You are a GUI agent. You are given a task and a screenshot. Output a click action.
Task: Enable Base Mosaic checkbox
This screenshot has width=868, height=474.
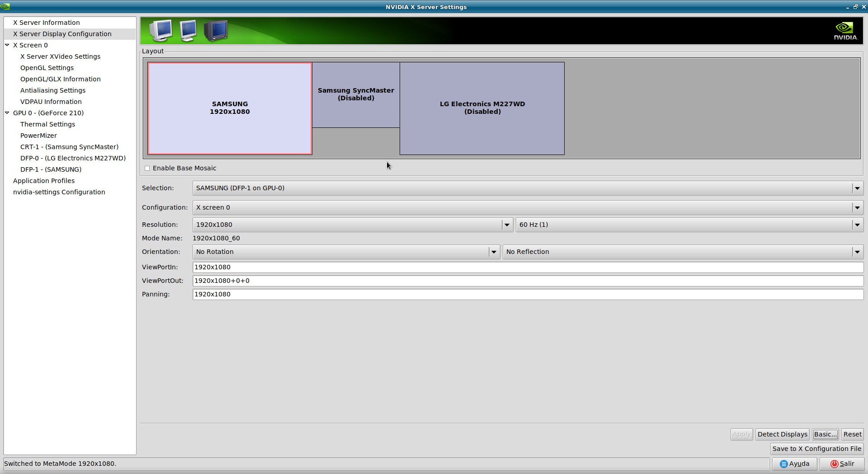pyautogui.click(x=147, y=168)
